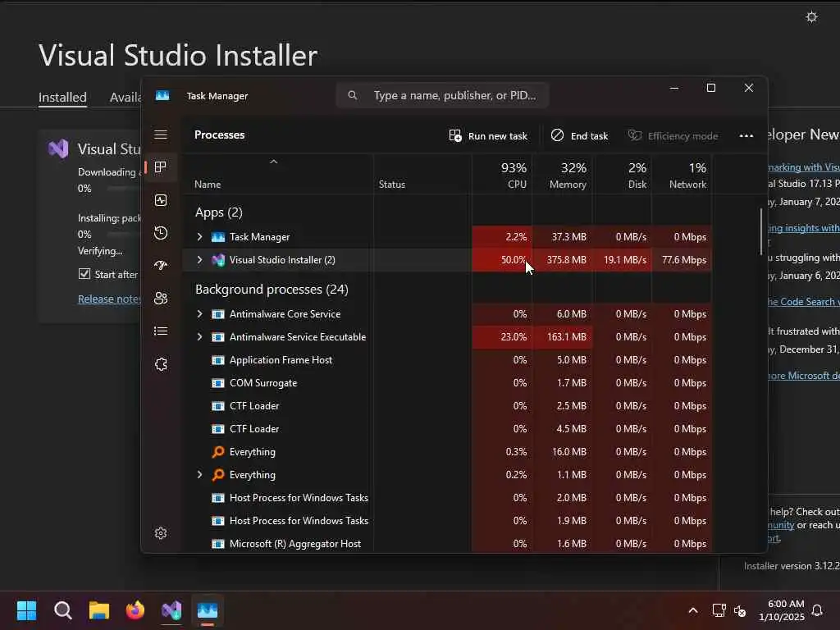
Task: Select Processes page icon in sidebar
Action: click(x=160, y=167)
